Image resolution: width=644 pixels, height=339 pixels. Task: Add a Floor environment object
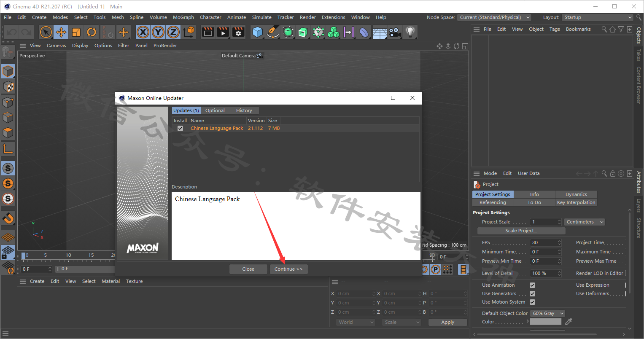tap(380, 32)
